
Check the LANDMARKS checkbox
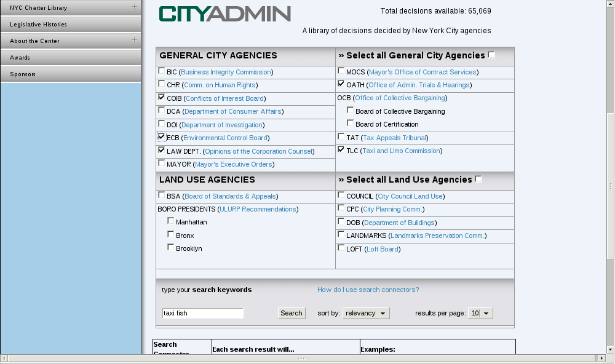click(x=341, y=234)
